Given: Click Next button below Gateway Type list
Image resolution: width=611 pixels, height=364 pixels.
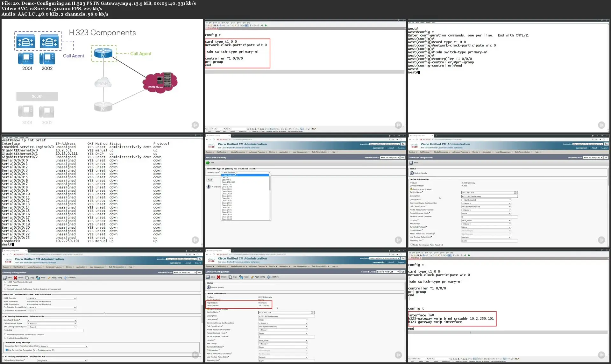Looking at the screenshot, I should click(210, 180).
